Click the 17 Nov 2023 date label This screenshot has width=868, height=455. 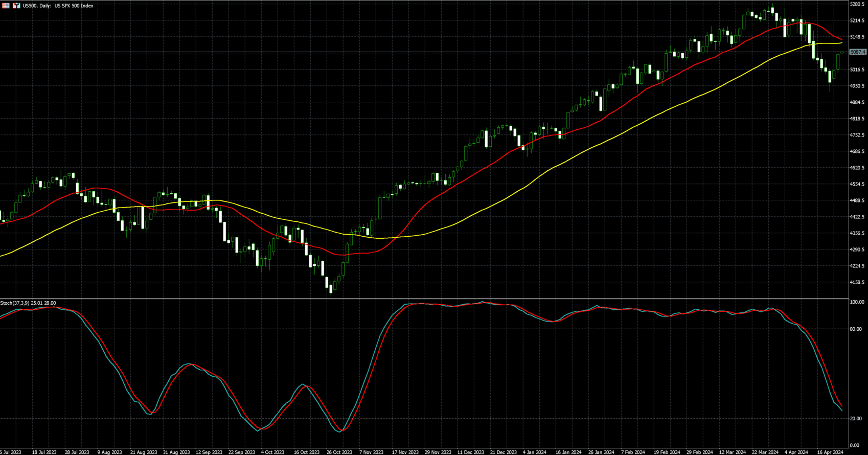coord(405,452)
